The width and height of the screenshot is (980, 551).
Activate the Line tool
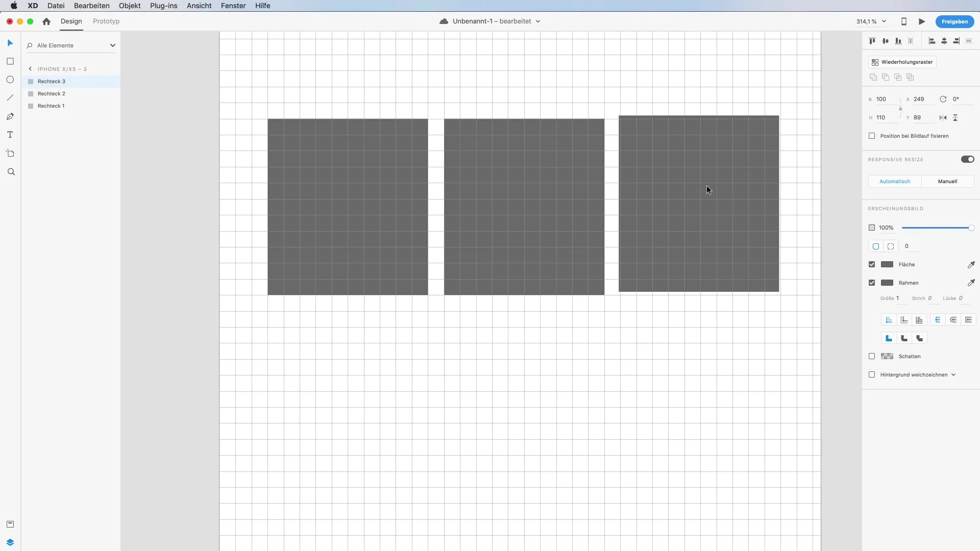(x=10, y=98)
